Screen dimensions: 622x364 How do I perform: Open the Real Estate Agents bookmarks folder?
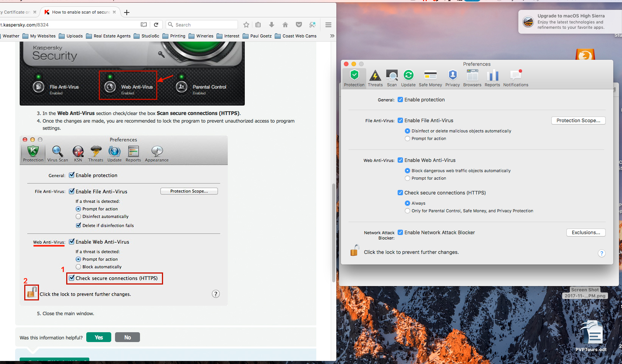[108, 36]
